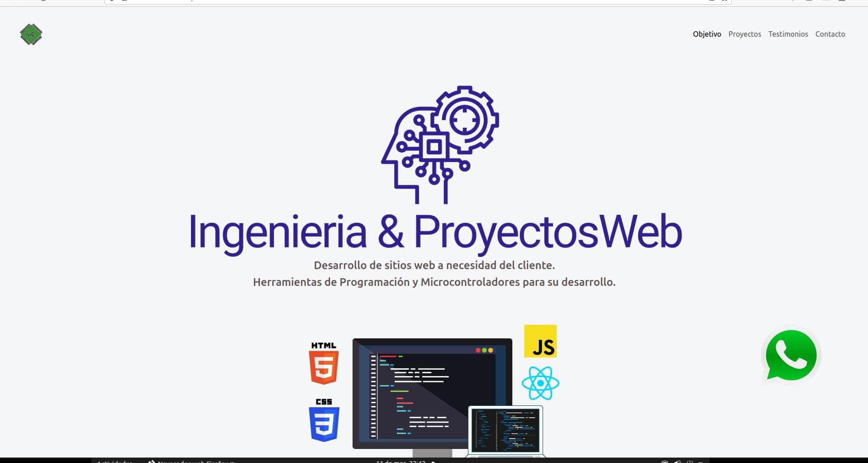Click the 'Desarrollo de sitios web' subtitle
The image size is (868, 463).
coord(434,265)
